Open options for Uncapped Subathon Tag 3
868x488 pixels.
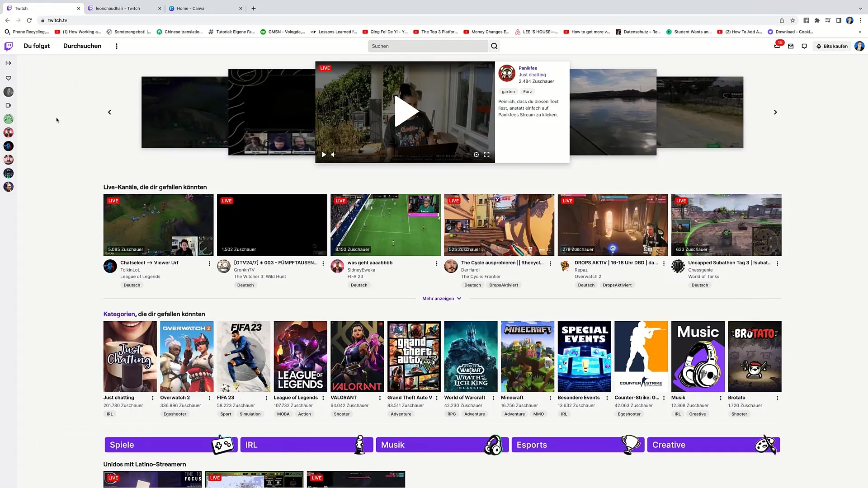click(778, 263)
